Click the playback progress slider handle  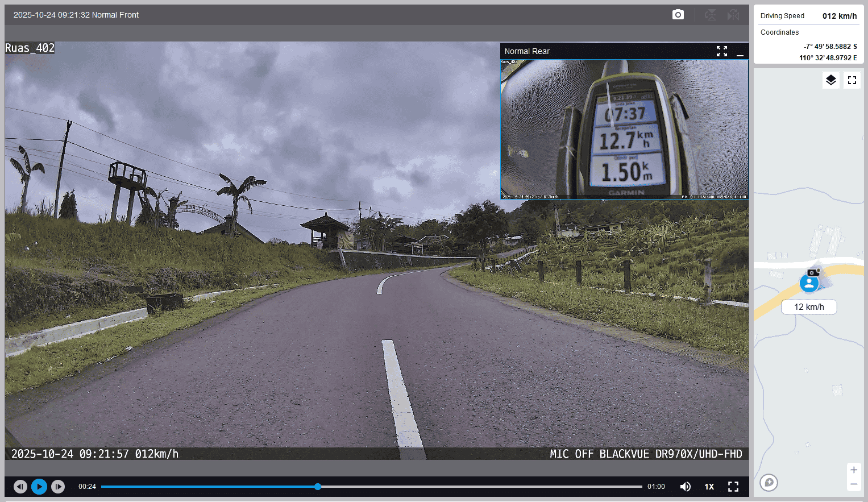coord(318,487)
